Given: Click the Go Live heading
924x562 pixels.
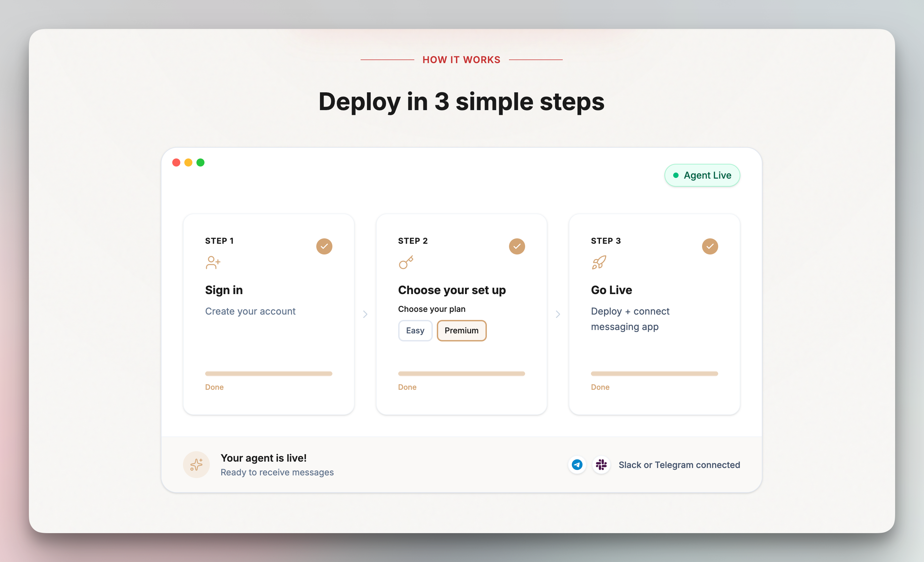Looking at the screenshot, I should (x=611, y=290).
